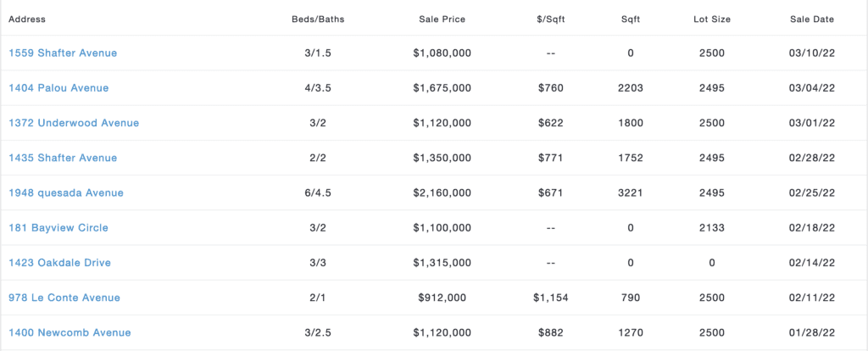
Task: Select the 1948 quesada Avenue link
Action: click(x=66, y=192)
